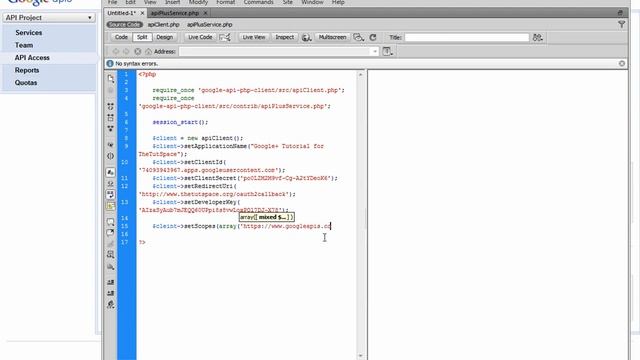Click the Apply Comment icon
Image resolution: width=640 pixels, height=360 pixels.
[x=111, y=222]
